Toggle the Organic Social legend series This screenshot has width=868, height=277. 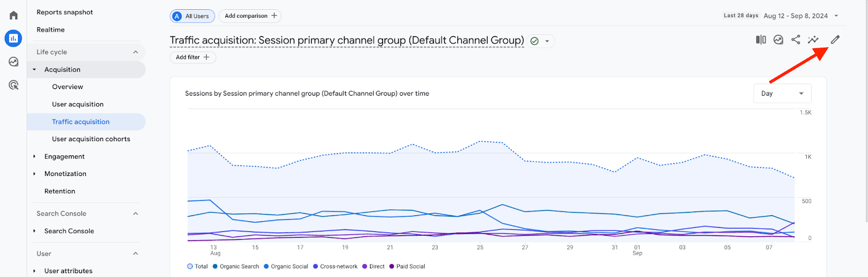[x=286, y=267]
